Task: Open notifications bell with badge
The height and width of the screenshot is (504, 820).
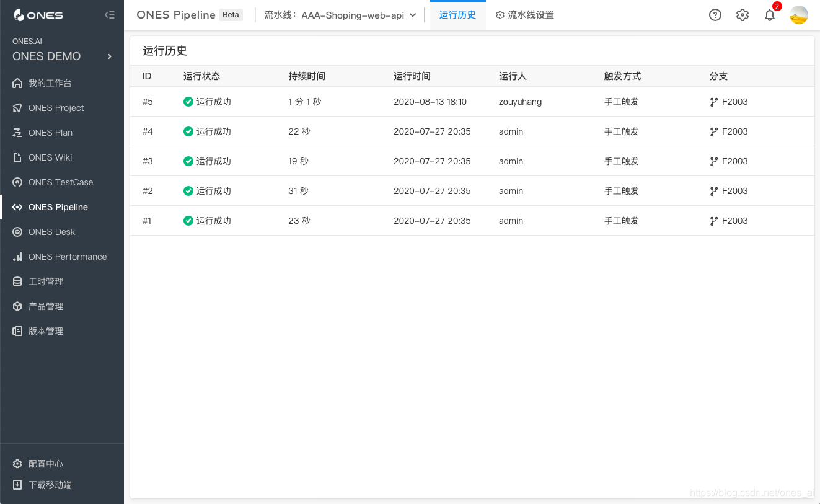Action: pos(770,14)
